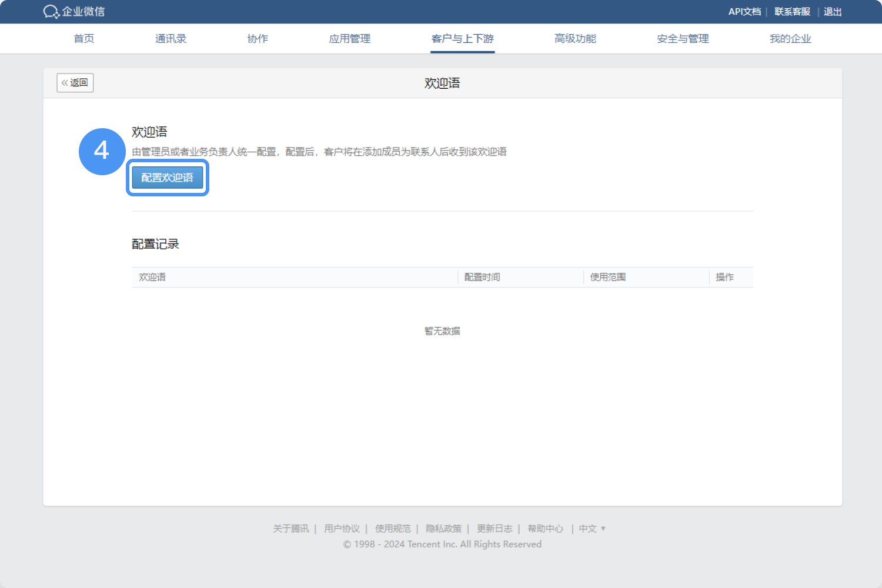Open the 首页 tab

[83, 39]
